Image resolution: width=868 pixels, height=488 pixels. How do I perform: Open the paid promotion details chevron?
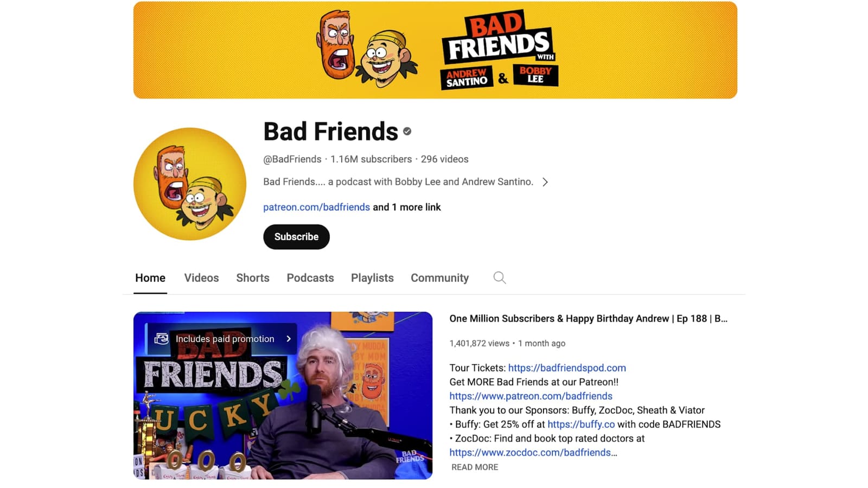[289, 339]
